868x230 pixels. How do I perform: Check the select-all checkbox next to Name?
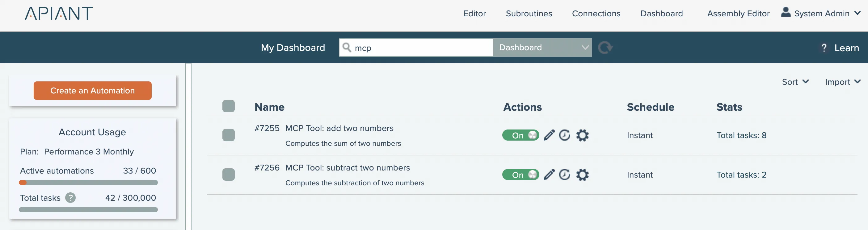click(x=229, y=106)
